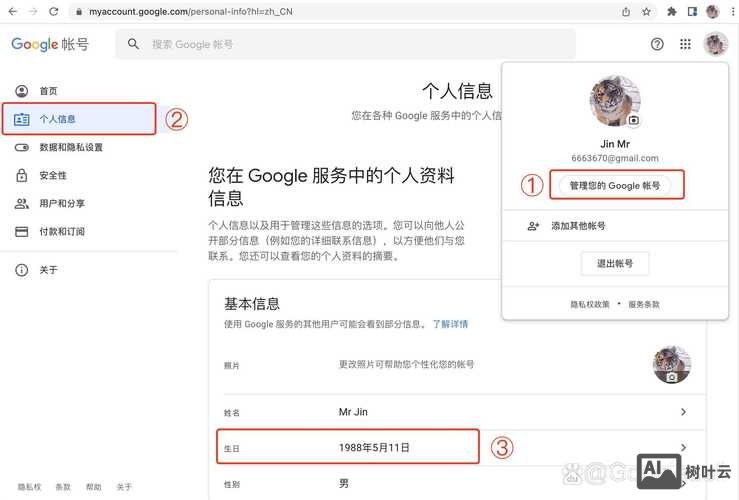Viewport: 739px width, 500px height.
Task: Click the add-person icon beside 添加其他帐号
Action: click(x=533, y=226)
